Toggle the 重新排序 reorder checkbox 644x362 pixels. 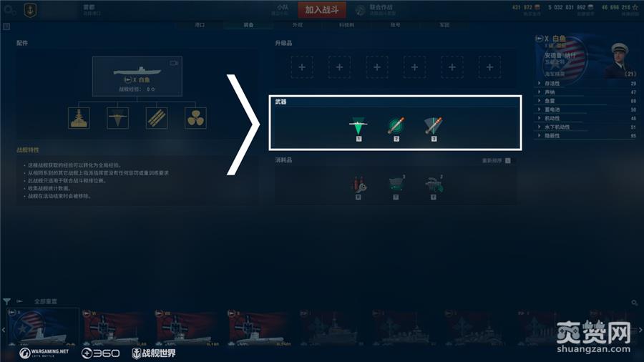coord(508,160)
